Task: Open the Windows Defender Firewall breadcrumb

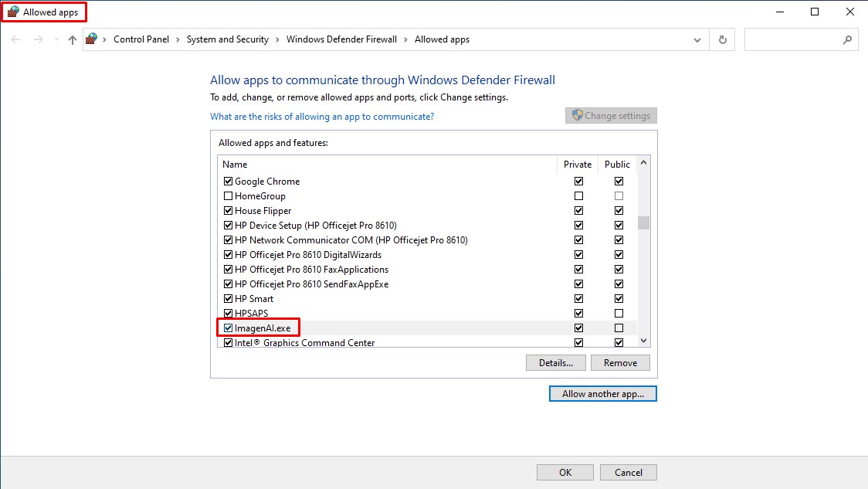Action: click(x=341, y=39)
